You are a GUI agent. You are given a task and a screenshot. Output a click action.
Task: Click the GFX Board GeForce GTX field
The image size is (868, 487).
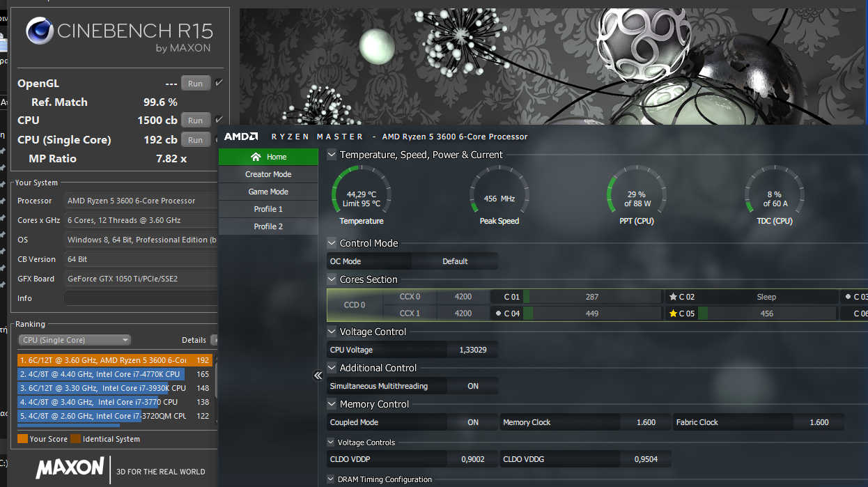tap(141, 279)
